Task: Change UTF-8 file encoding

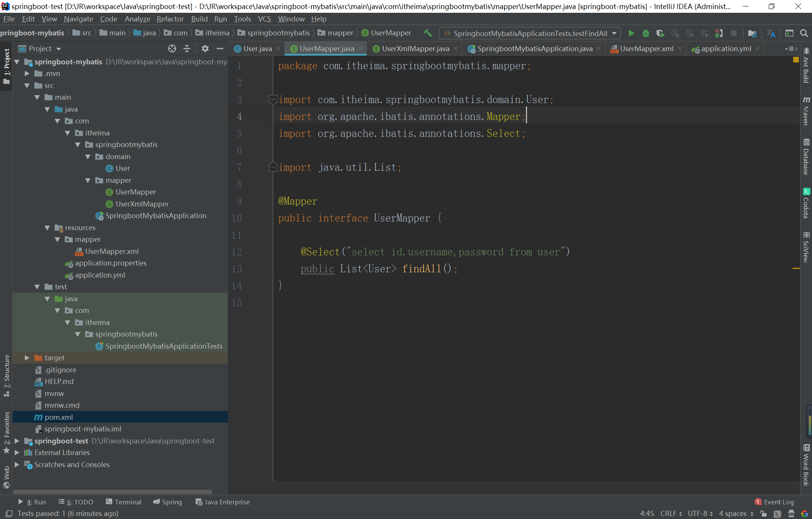Action: (700, 514)
